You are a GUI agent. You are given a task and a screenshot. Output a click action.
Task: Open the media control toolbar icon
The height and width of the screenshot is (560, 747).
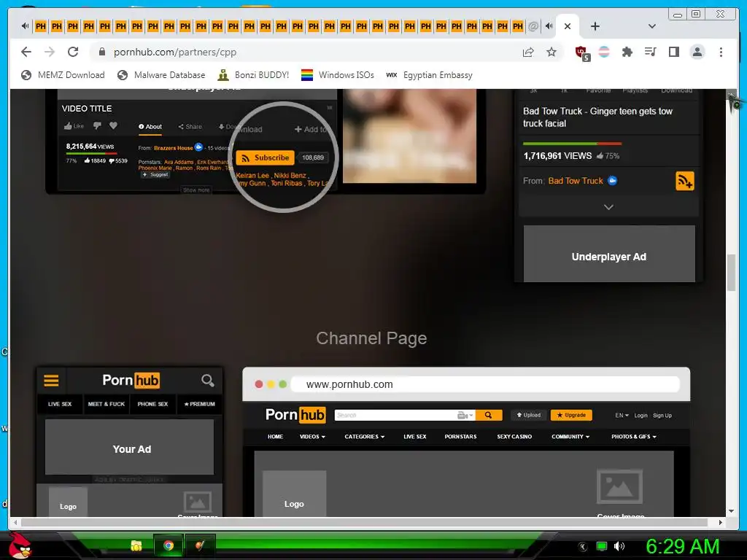pyautogui.click(x=650, y=52)
